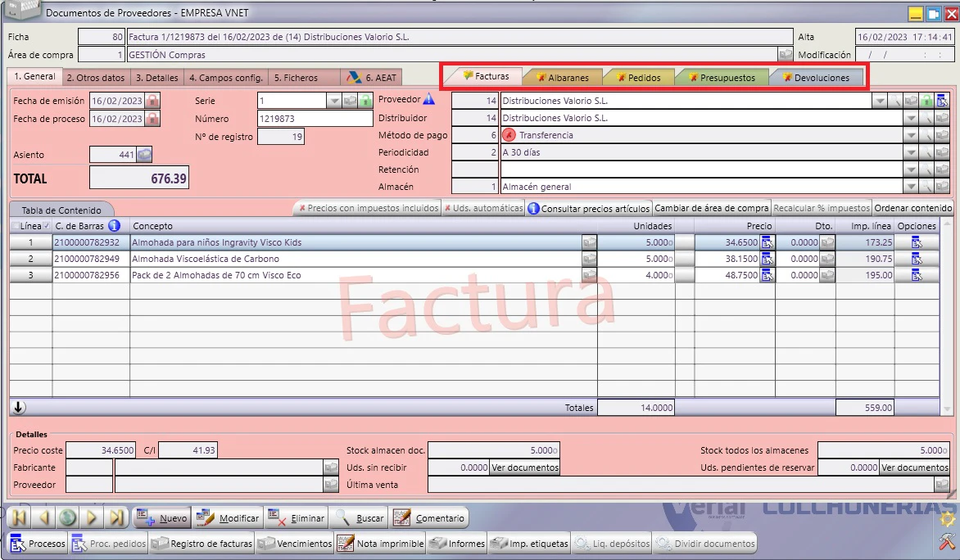The height and width of the screenshot is (560, 960).
Task: Click the Número input field
Action: coord(315,119)
